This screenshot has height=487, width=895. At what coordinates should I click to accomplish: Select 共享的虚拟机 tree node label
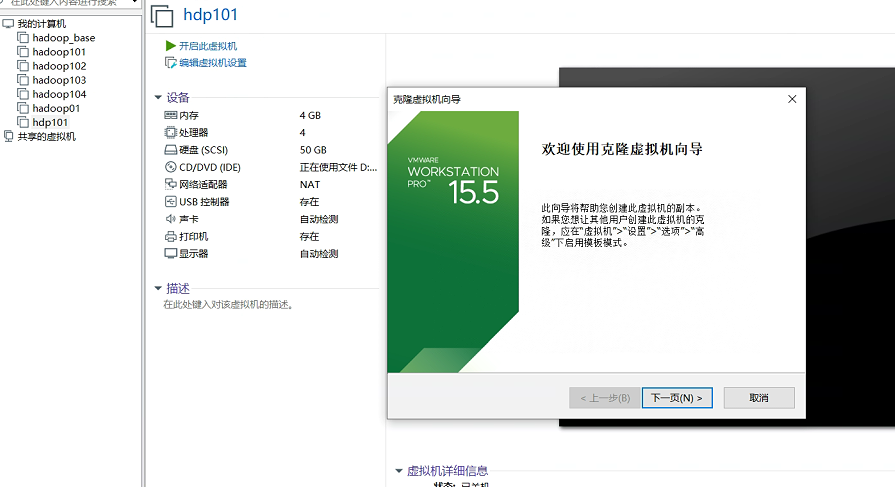(47, 136)
